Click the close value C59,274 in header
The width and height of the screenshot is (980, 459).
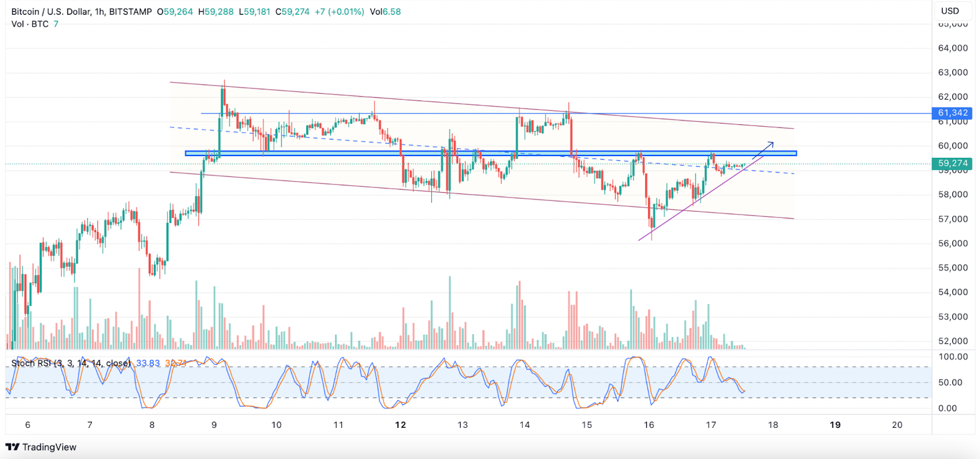tap(292, 12)
